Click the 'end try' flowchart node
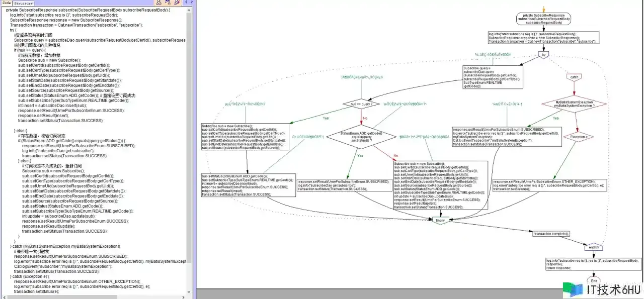Image resolution: width=644 pixels, height=299 pixels. pyautogui.click(x=593, y=247)
